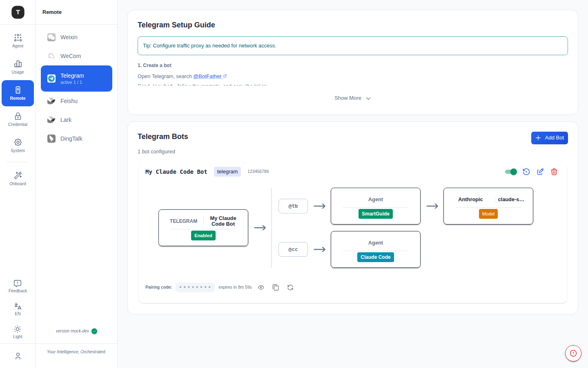Click the TELEGRAM bot node card

click(x=203, y=228)
